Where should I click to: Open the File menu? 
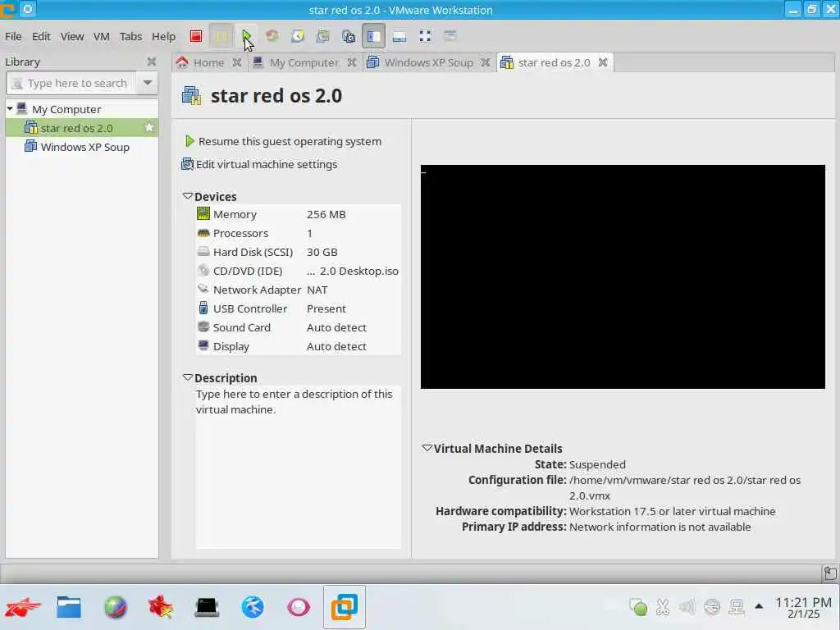13,36
